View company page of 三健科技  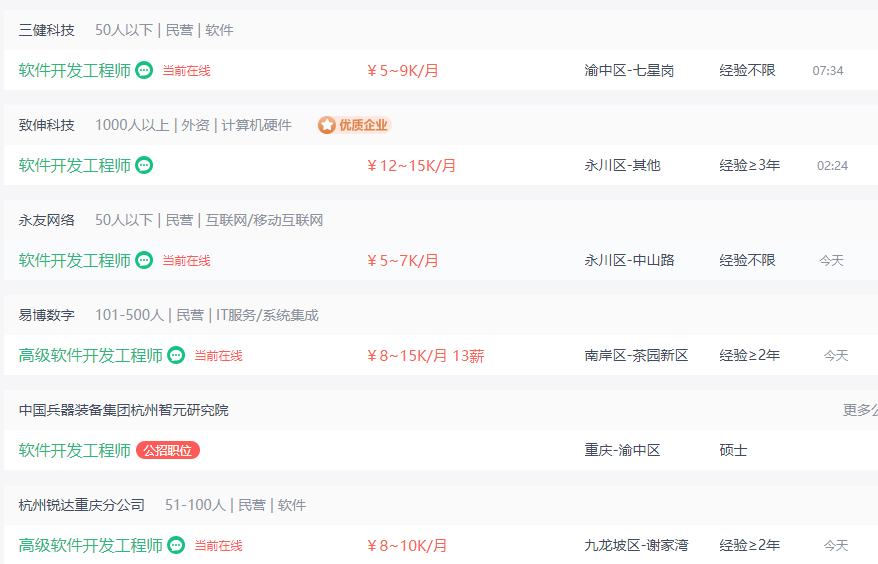click(x=46, y=30)
